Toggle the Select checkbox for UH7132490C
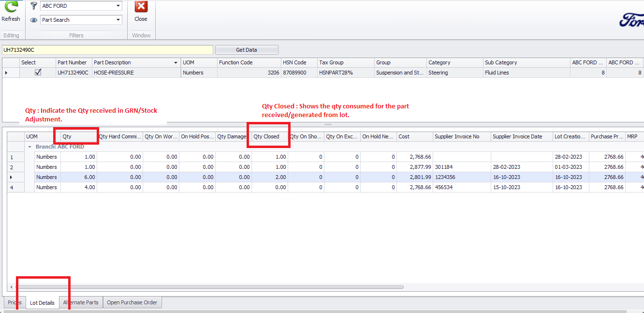 (x=38, y=73)
